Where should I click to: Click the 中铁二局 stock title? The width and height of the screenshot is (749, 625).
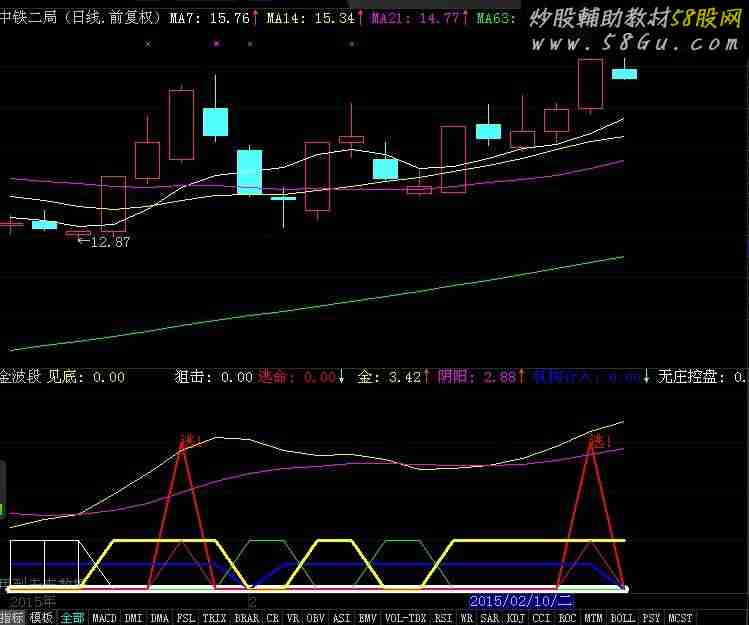(x=28, y=18)
